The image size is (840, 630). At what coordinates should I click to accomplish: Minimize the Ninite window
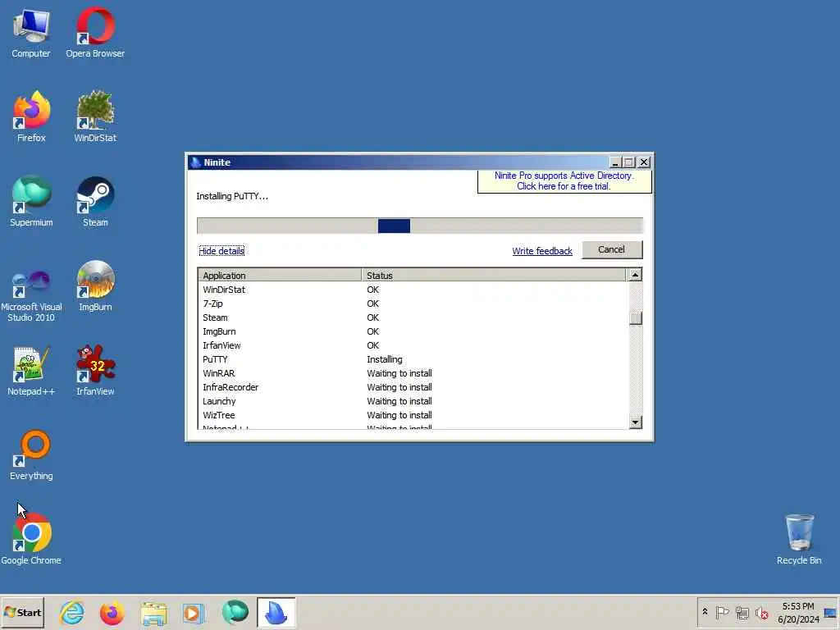click(x=615, y=162)
